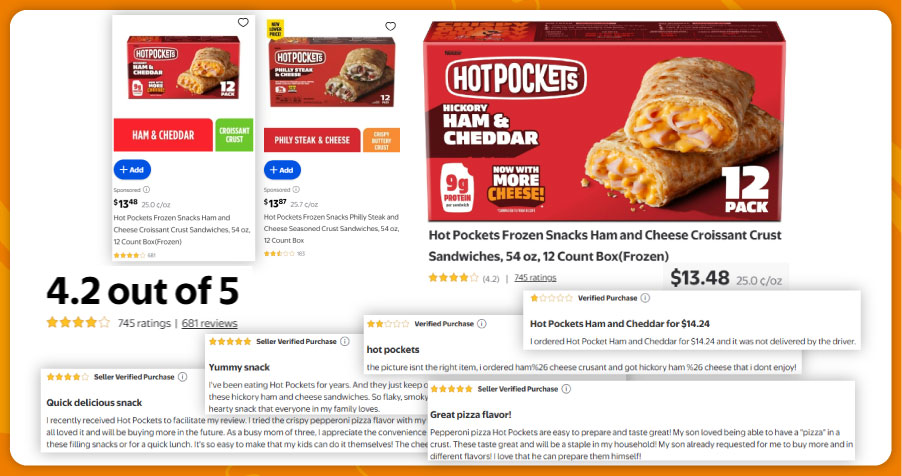The image size is (902, 476).
Task: Open info icon beside Philly Steak Sponsored label
Action: (x=296, y=189)
